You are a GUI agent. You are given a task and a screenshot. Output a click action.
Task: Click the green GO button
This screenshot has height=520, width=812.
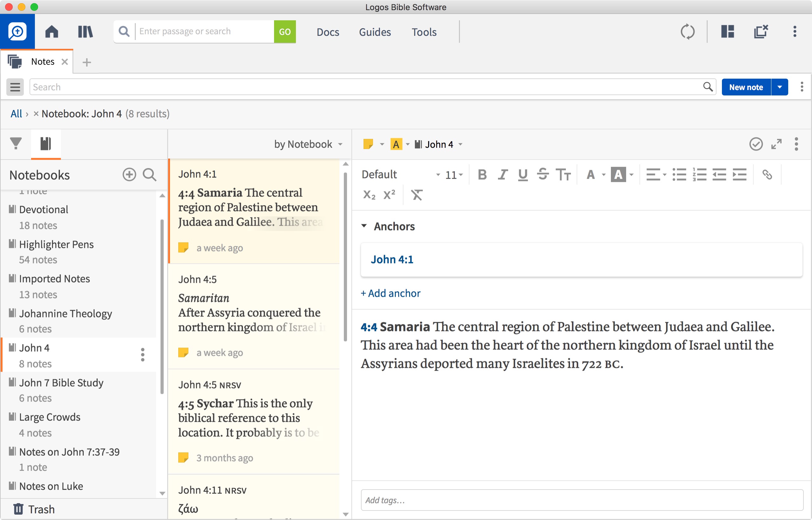pyautogui.click(x=285, y=32)
